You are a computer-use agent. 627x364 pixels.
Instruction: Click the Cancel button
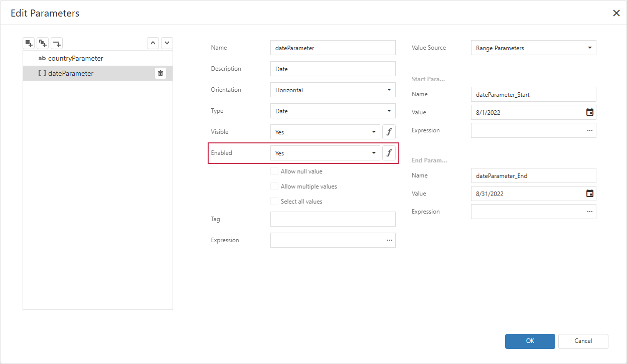point(583,341)
